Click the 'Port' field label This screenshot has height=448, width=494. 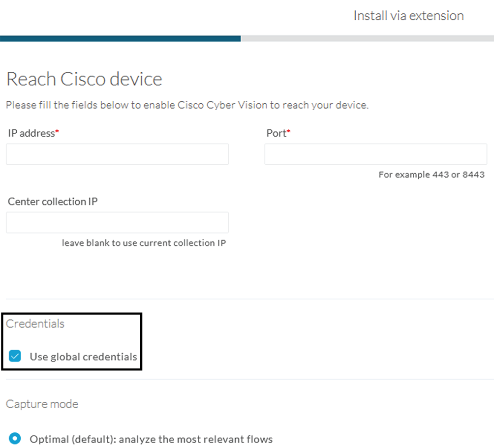pos(278,133)
